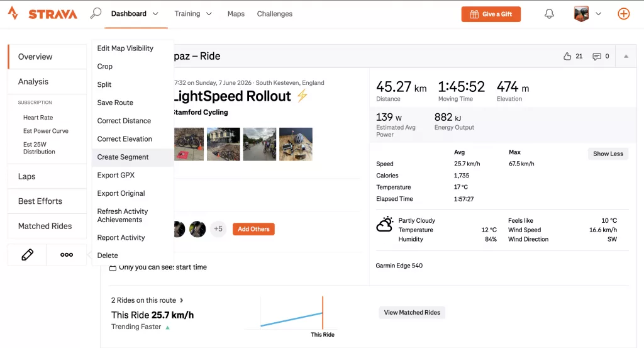Choose Export Original from the menu

(133, 193)
